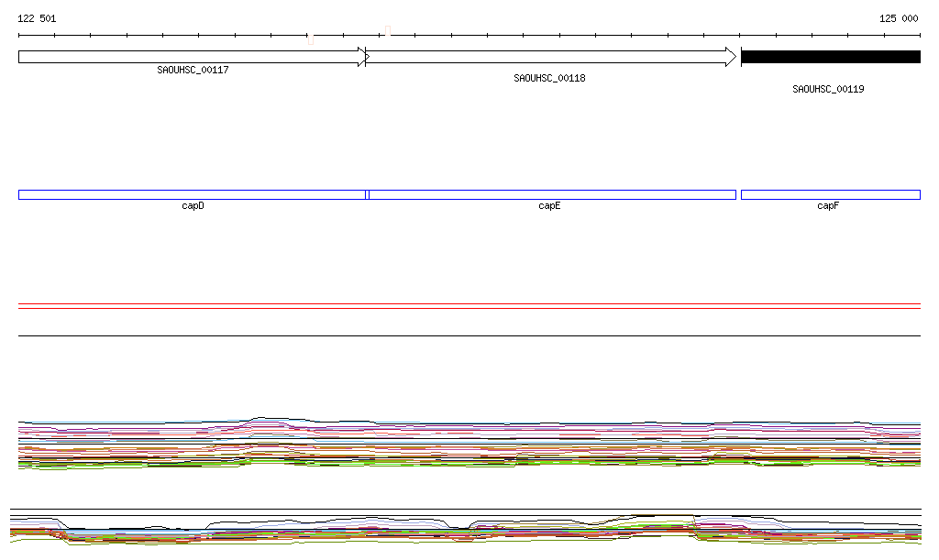Pick the blue capF feature box
939x560 pixels.
click(x=830, y=194)
